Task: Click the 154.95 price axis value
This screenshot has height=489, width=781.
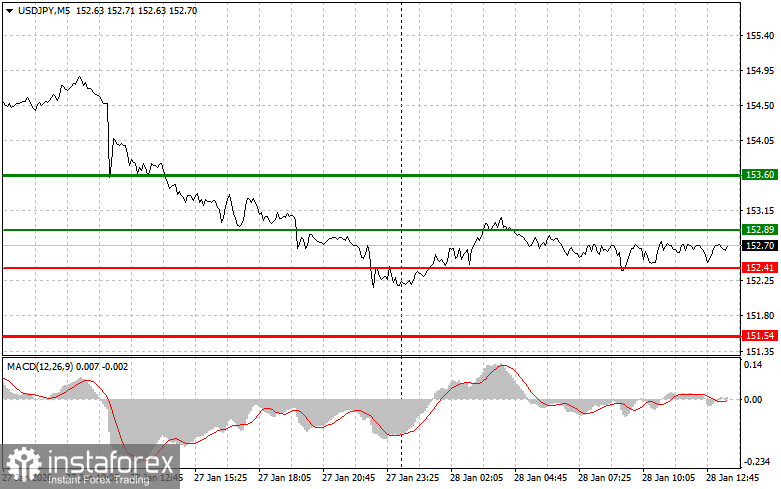Action: coord(760,71)
